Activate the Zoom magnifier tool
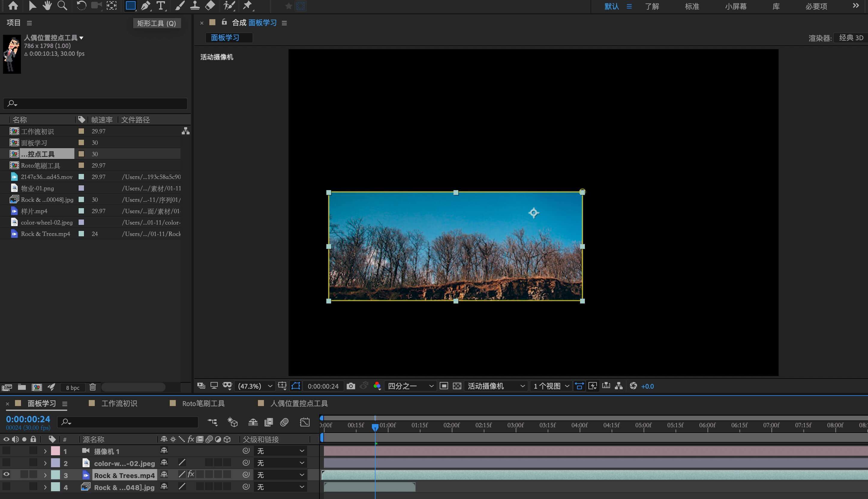Viewport: 868px width, 499px height. [62, 5]
